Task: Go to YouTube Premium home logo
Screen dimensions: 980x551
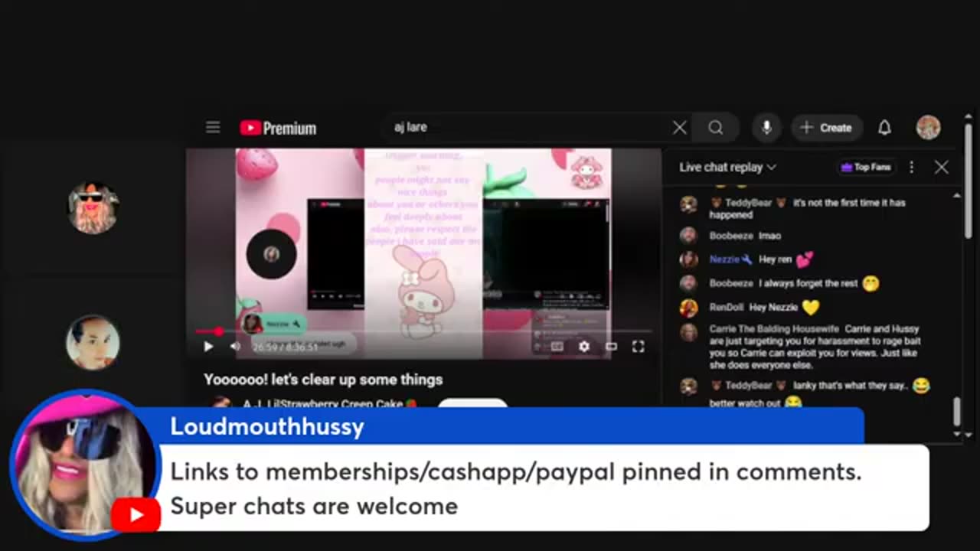Action: tap(278, 128)
